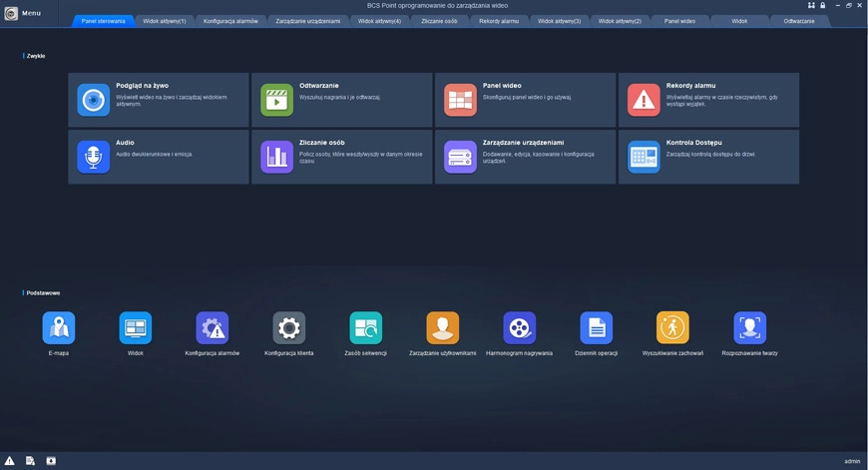Click the document log icon in status bar
Screen dimensions: 868x470
click(31, 461)
